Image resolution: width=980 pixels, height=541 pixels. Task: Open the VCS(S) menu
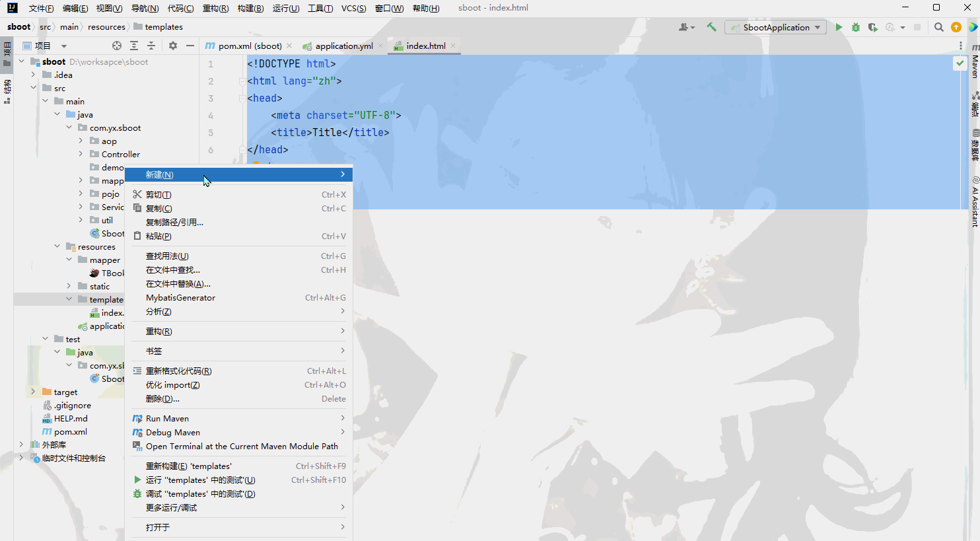[353, 8]
